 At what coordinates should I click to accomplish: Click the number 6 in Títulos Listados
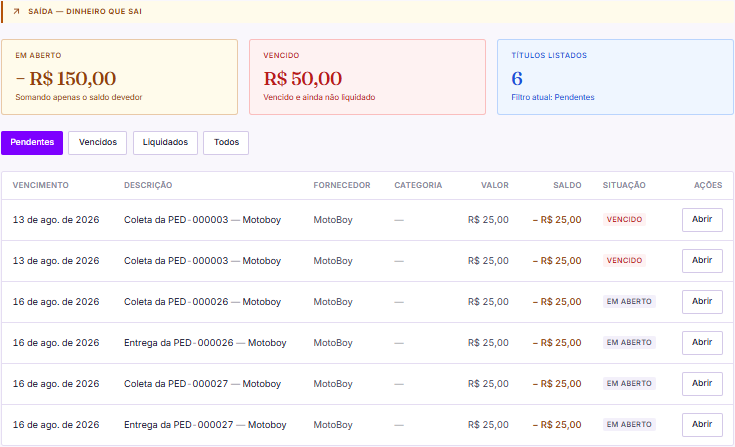517,78
